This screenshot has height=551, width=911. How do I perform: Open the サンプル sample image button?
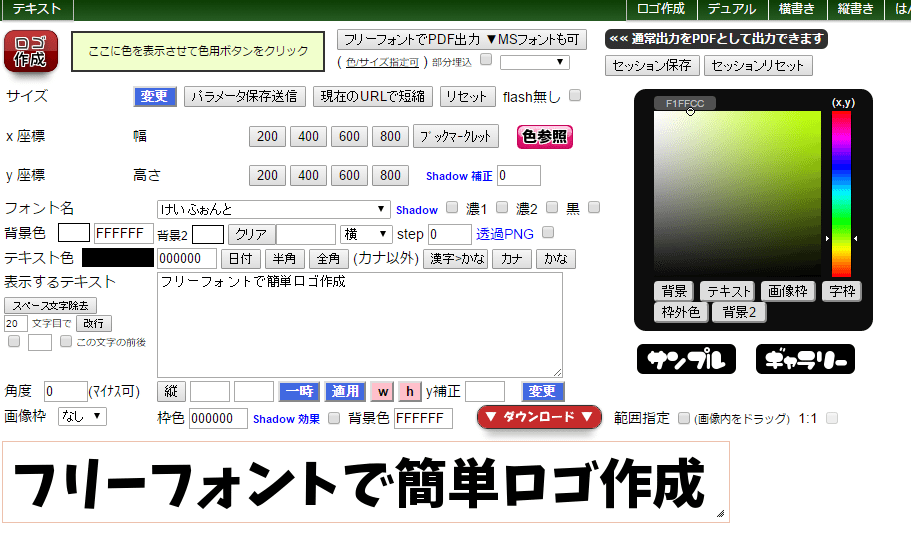686,359
